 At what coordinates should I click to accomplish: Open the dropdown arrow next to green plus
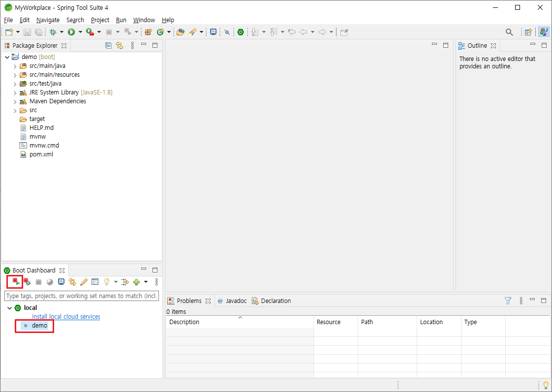coord(146,282)
